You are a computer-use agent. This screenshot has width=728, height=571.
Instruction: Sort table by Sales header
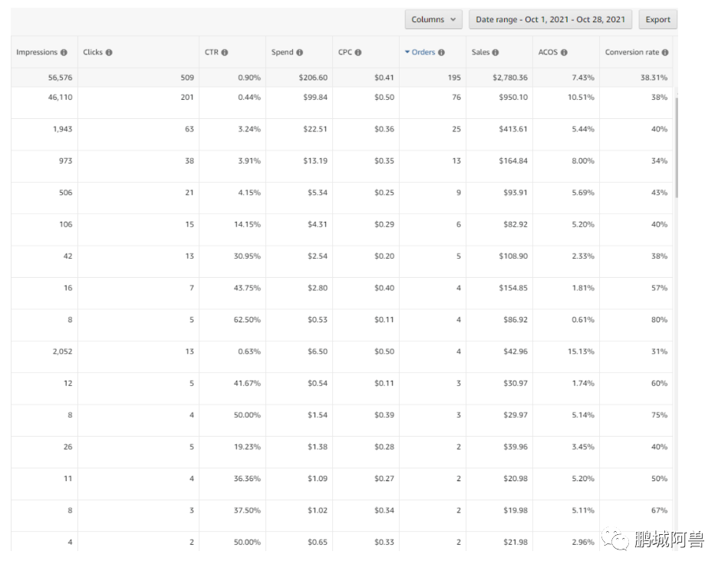click(x=481, y=53)
